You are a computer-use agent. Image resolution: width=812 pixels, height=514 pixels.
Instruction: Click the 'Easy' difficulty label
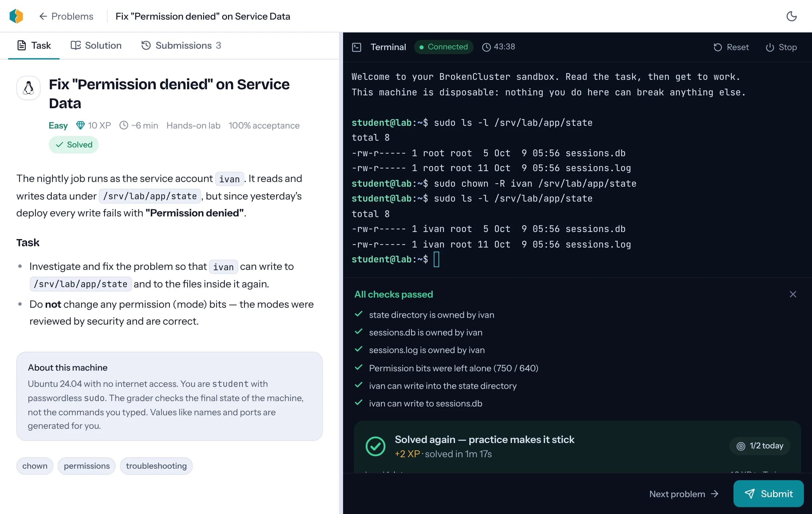58,125
